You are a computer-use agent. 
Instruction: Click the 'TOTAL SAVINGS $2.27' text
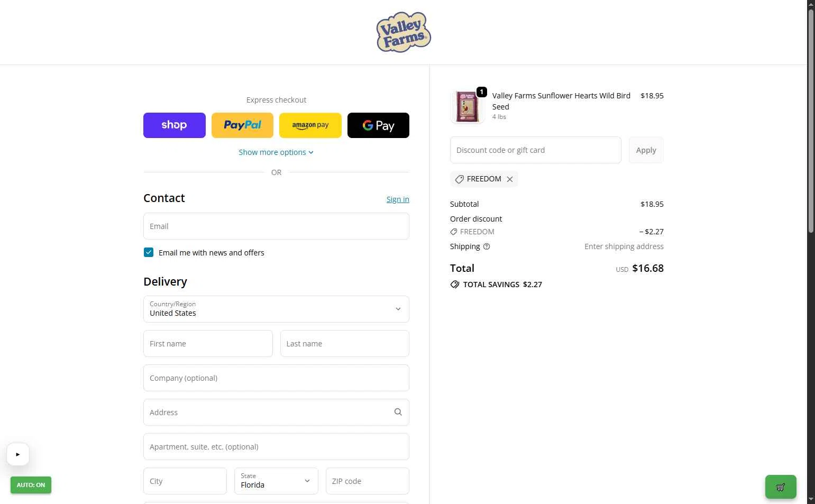(502, 285)
